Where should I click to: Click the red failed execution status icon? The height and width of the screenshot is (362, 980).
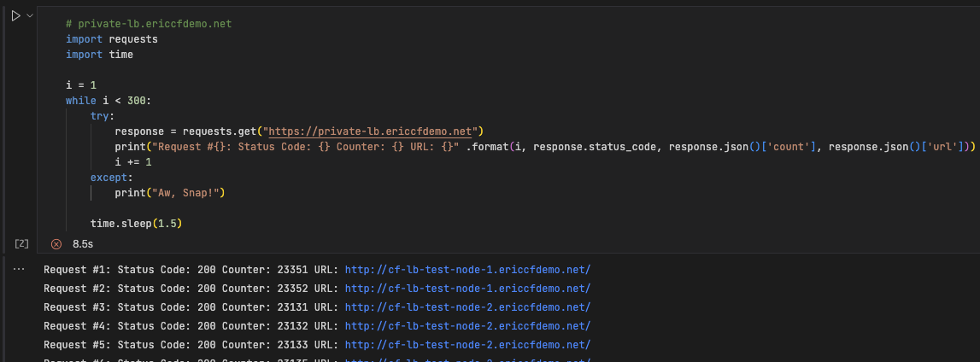56,243
